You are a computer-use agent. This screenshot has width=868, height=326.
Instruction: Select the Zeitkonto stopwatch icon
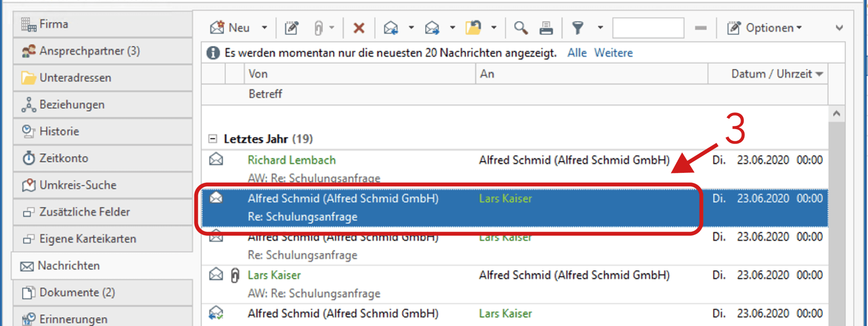point(29,158)
